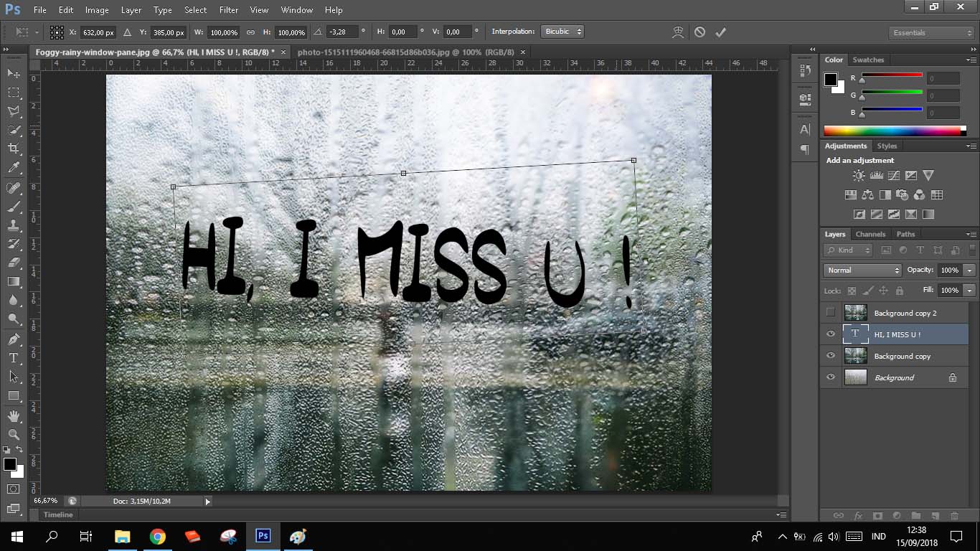Open the Interpolation Bicubic dropdown
The width and height of the screenshot is (980, 551).
point(562,32)
